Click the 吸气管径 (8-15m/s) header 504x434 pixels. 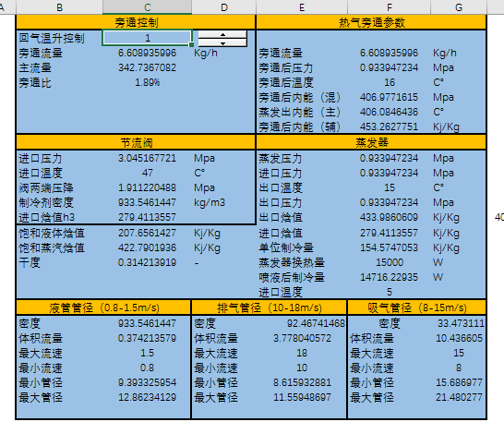[417, 307]
